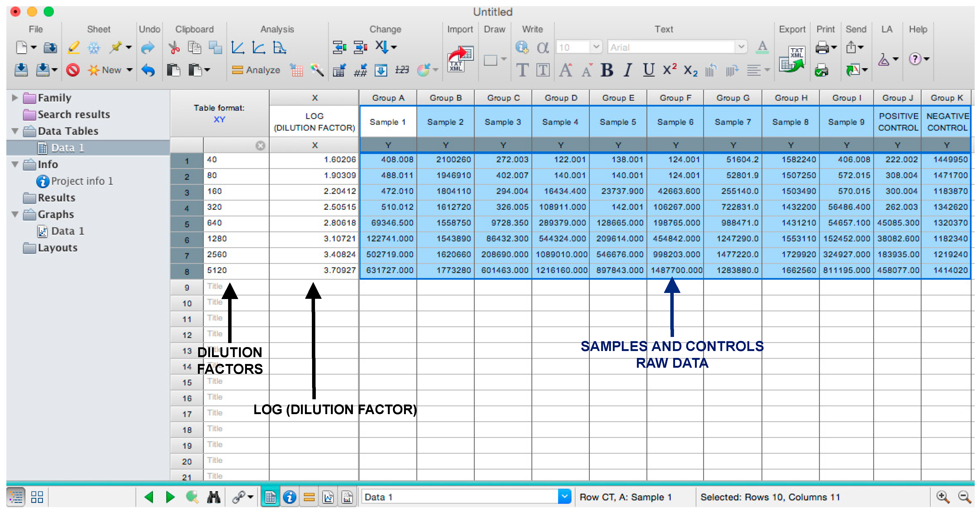Freeze the sheet with the snowflake icon

(94, 47)
